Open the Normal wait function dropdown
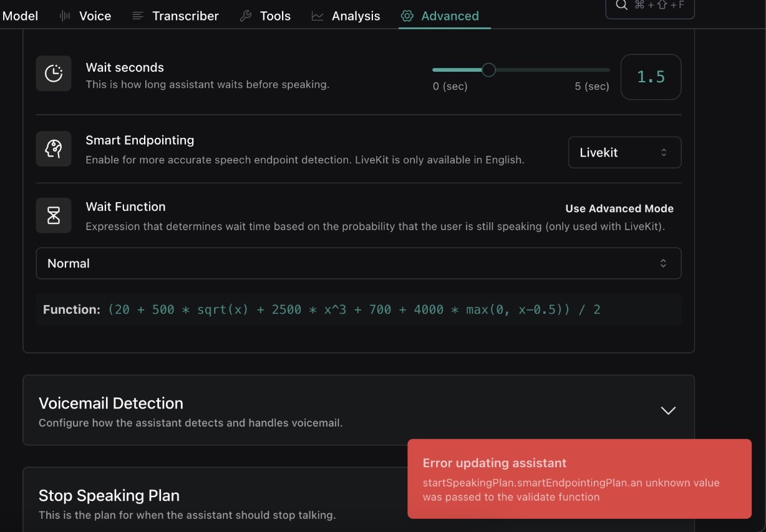 tap(358, 263)
